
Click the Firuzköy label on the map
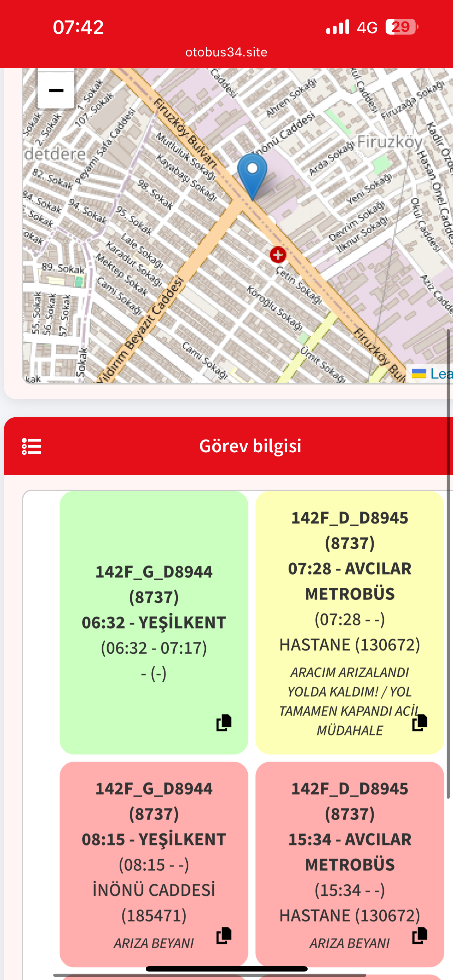390,142
